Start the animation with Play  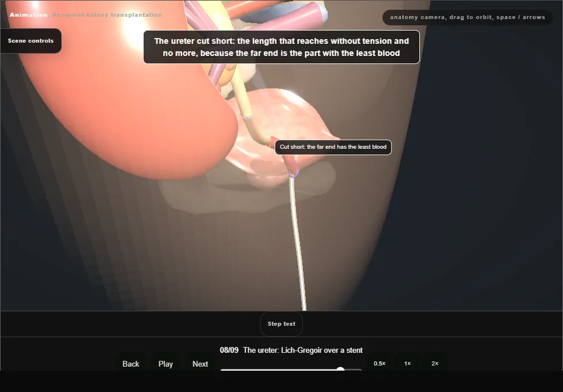point(166,364)
